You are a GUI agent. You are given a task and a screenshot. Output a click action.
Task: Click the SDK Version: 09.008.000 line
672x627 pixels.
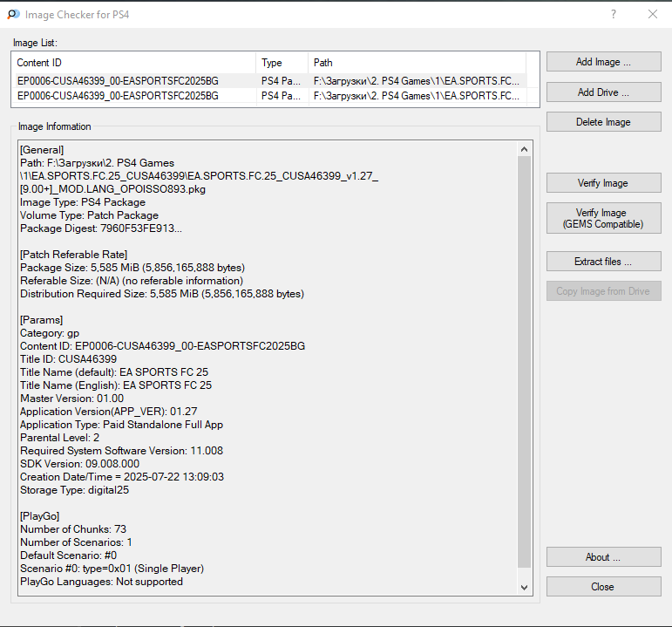[x=79, y=464]
